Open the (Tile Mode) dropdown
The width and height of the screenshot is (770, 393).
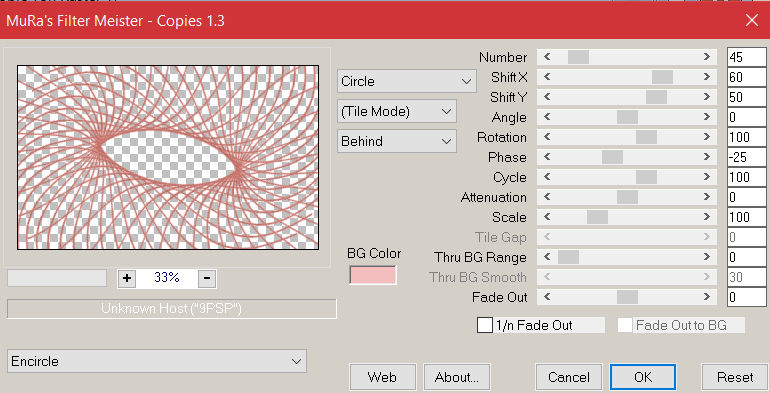[396, 112]
